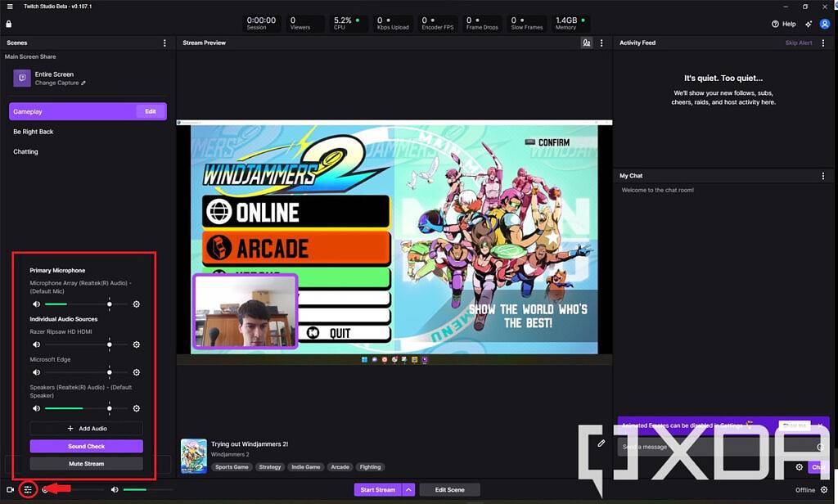Open settings gear for Razer Ripsaw HD HDMI
Viewport: 838px width, 504px height.
coord(137,344)
